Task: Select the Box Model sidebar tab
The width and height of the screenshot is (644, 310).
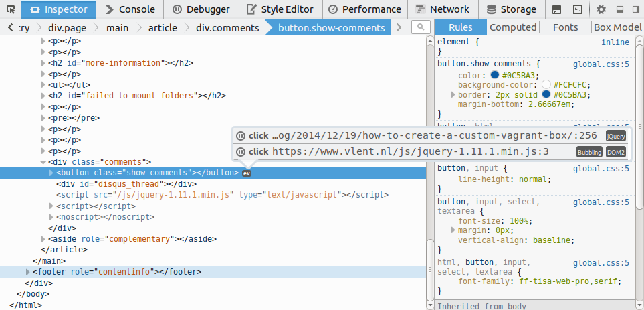Action: [x=617, y=27]
